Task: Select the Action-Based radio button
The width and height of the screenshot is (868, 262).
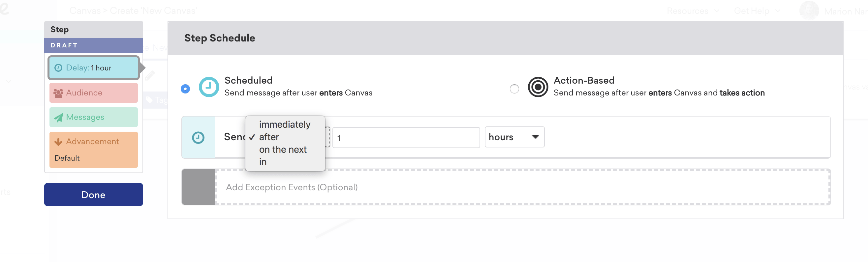Action: tap(514, 89)
